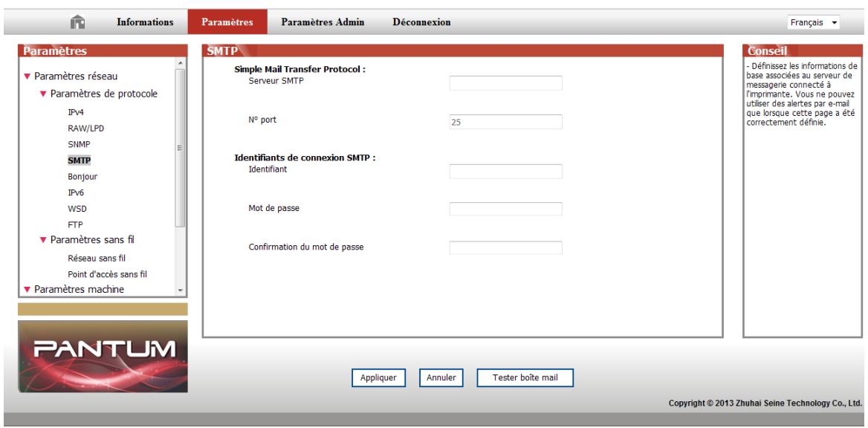Click the sidebar scrollbar down arrow
The image size is (868, 428).
tap(179, 290)
